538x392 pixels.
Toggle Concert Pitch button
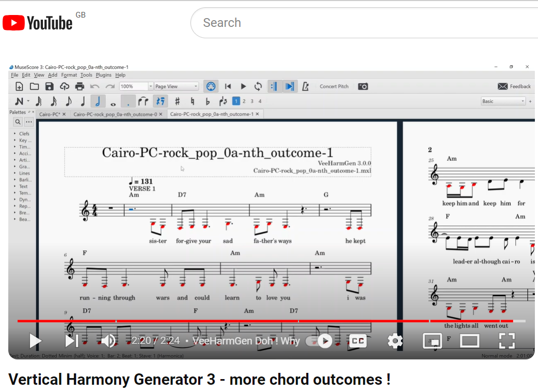pos(334,86)
